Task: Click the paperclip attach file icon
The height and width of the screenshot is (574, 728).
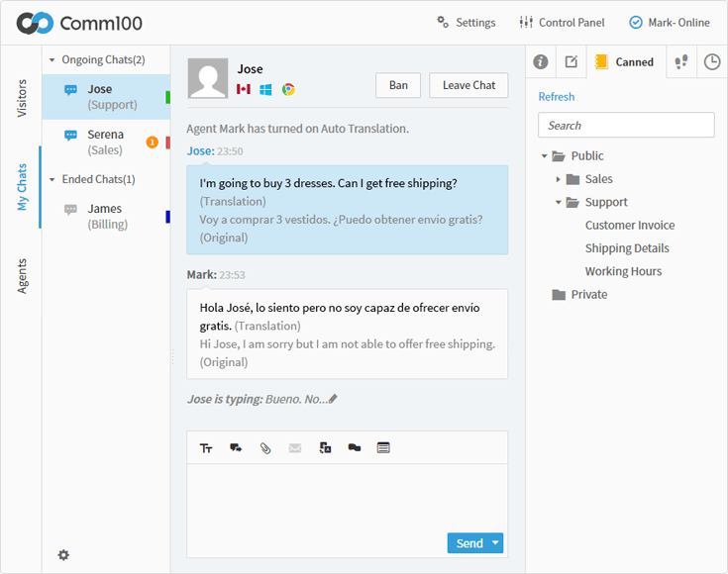Action: pyautogui.click(x=265, y=448)
